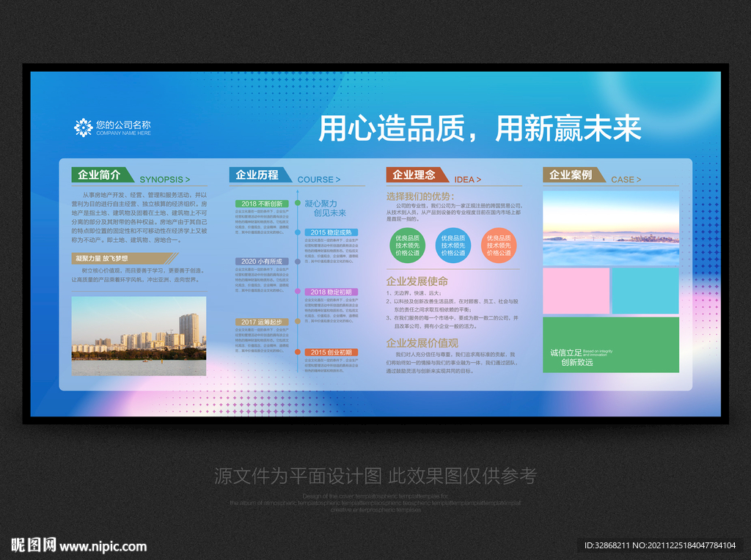Select the 2020 小有所成 timeline label
751x560 pixels.
point(262,262)
